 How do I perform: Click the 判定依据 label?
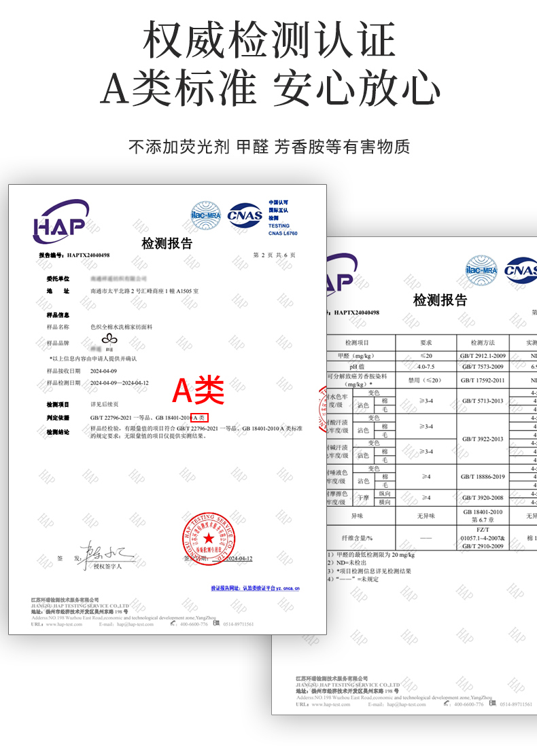point(58,418)
